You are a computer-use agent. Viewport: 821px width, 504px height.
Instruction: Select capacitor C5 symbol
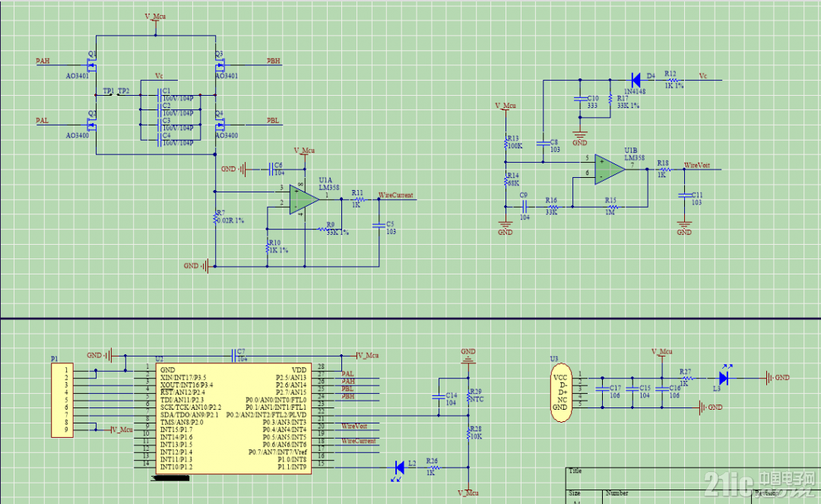click(x=379, y=226)
